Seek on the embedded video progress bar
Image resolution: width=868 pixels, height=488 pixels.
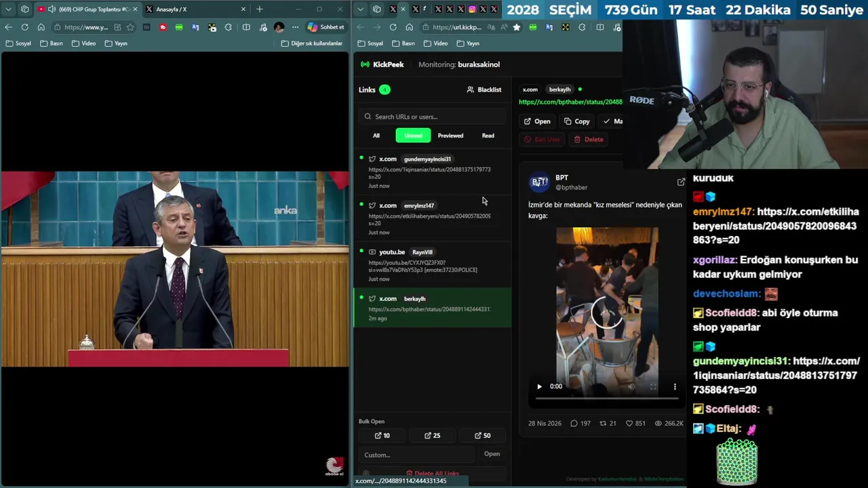[x=607, y=399]
